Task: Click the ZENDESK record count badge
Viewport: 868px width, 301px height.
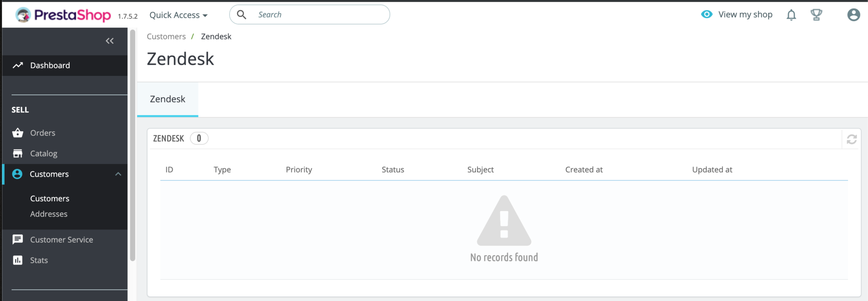Action: point(199,138)
